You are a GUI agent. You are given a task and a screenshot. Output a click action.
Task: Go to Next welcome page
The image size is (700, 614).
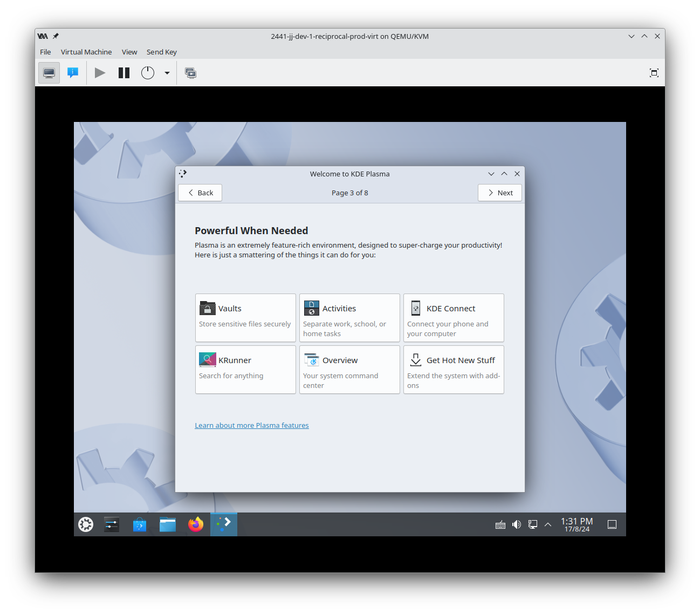(x=500, y=193)
